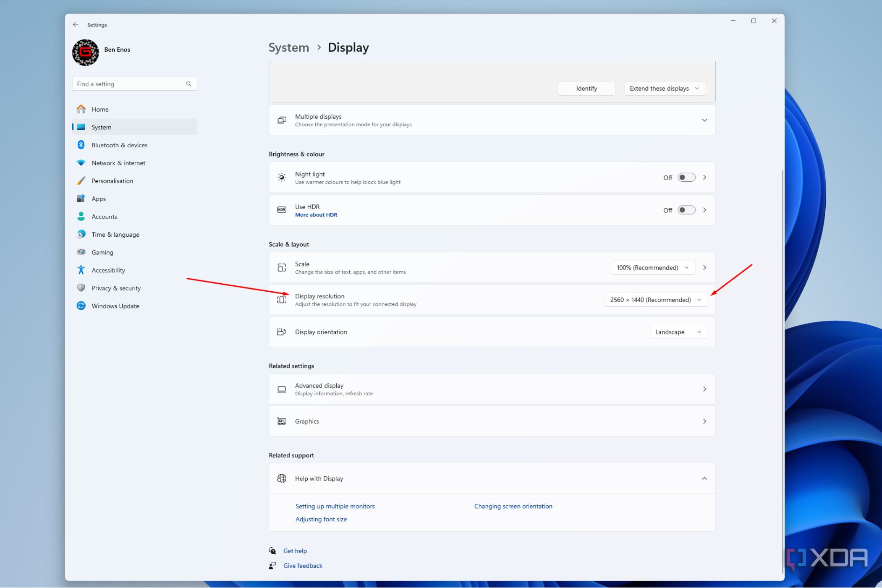Enable the Use HDR switch
Viewport: 882px width, 588px height.
coord(686,210)
